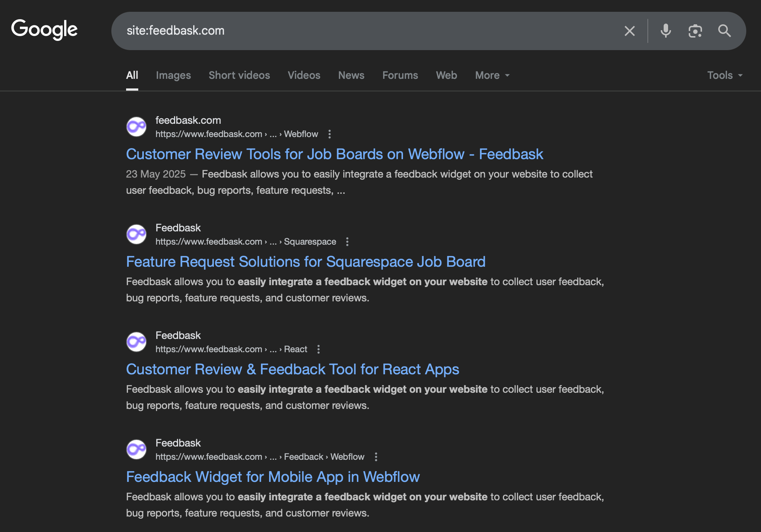Switch to the Short videos tab
This screenshot has width=761, height=532.
(x=239, y=75)
